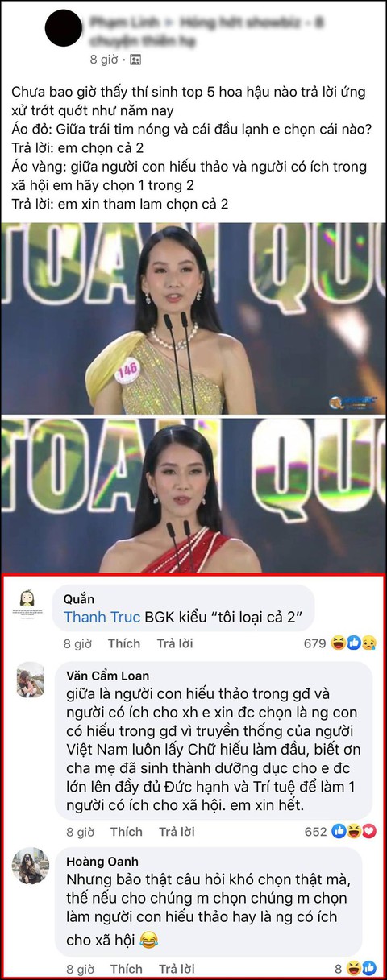Like Quắn's comment with Thích

124,643
